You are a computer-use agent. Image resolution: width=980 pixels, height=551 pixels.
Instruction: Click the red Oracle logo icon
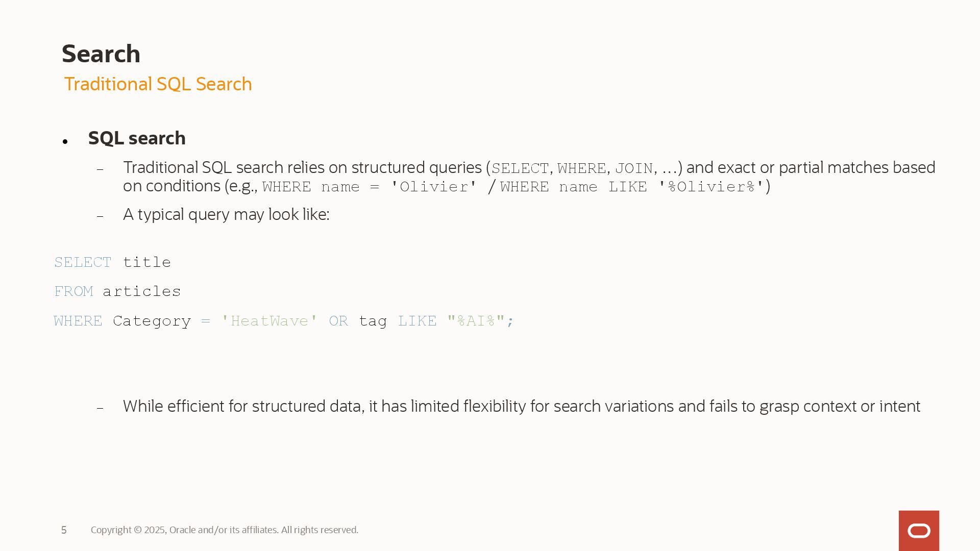919,531
